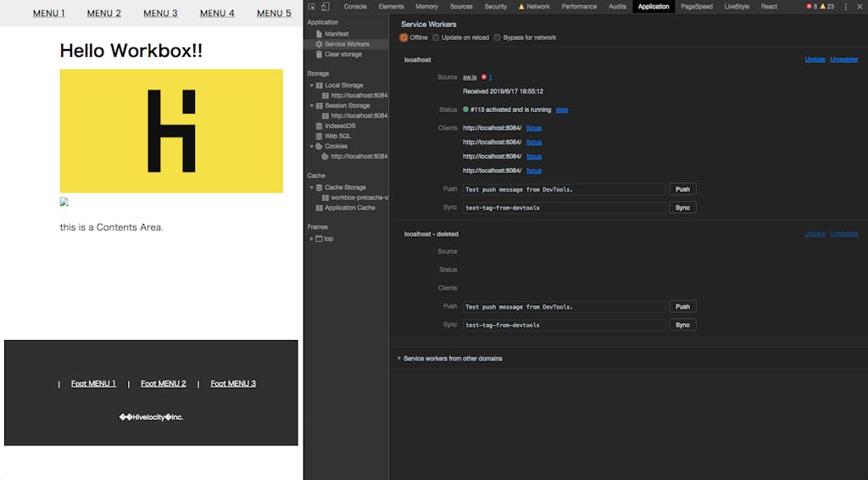Click the Local Storage grid icon

pyautogui.click(x=320, y=86)
